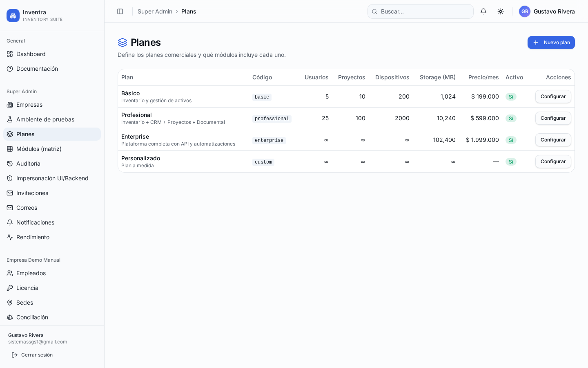
Task: Click the custom code badge
Action: [263, 162]
